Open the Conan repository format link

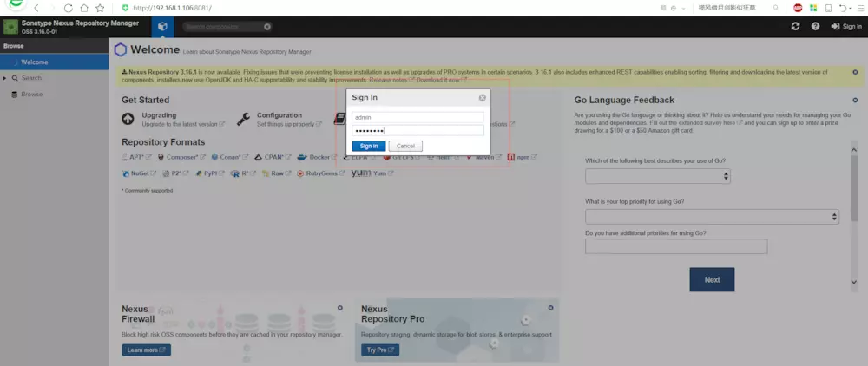click(x=229, y=157)
